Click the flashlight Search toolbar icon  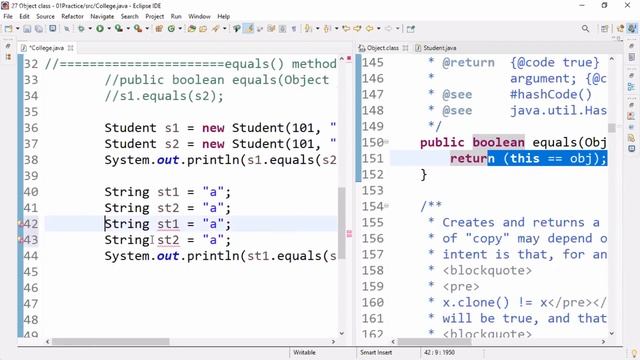[x=215, y=29]
